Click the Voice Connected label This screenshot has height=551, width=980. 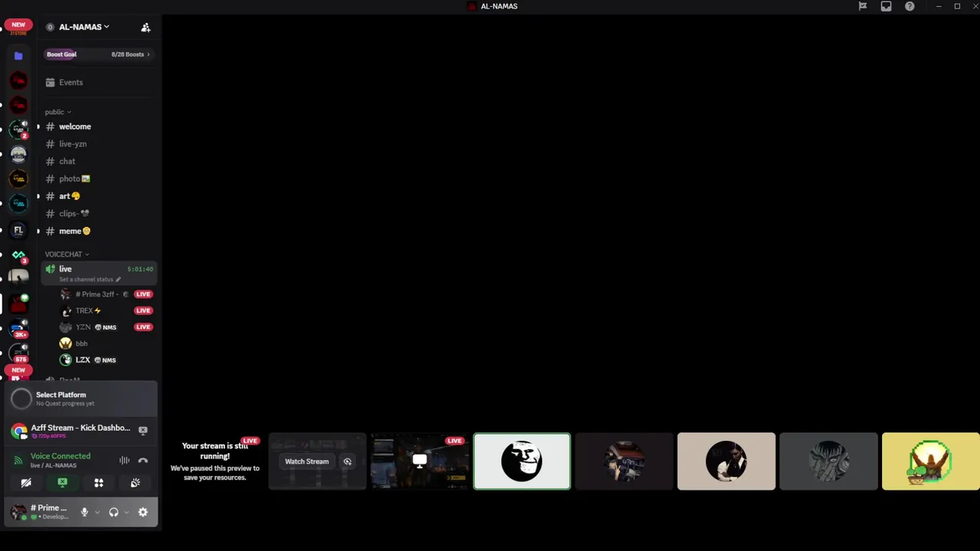click(60, 456)
